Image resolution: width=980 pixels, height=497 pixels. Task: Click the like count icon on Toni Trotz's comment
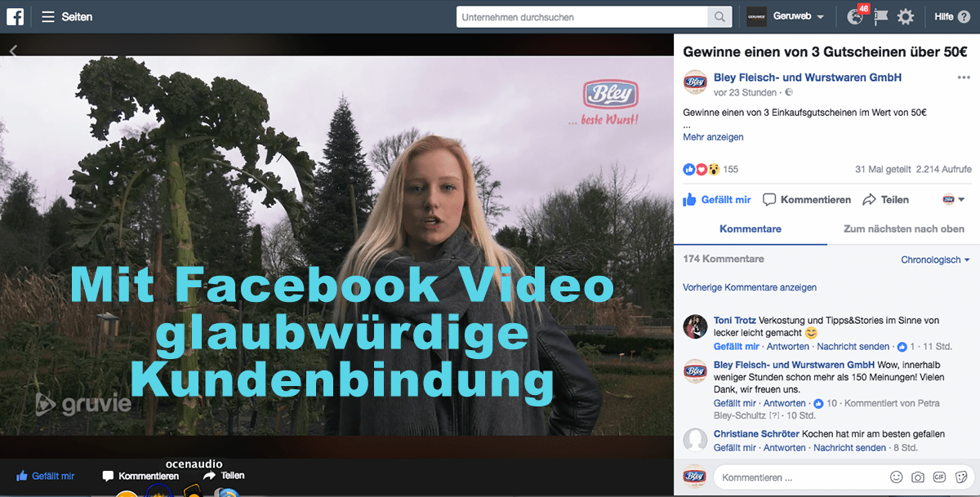[902, 347]
